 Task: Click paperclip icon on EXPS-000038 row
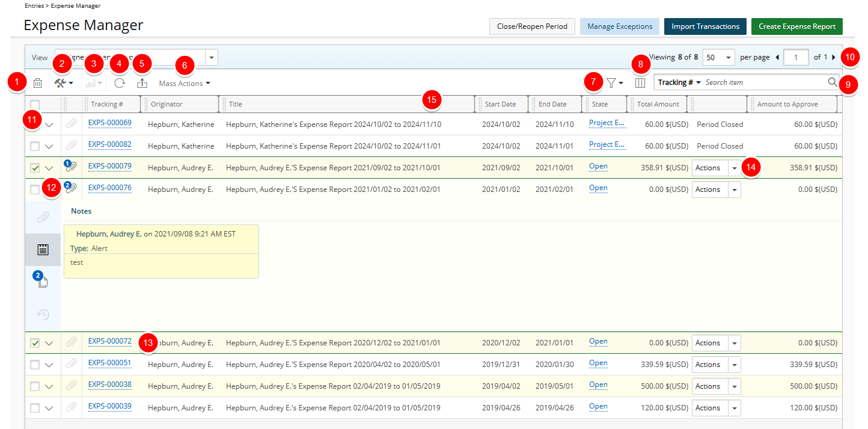pos(71,386)
